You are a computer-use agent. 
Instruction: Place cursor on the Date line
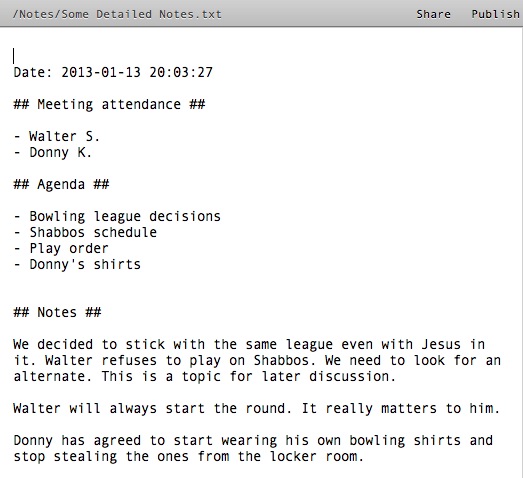113,72
